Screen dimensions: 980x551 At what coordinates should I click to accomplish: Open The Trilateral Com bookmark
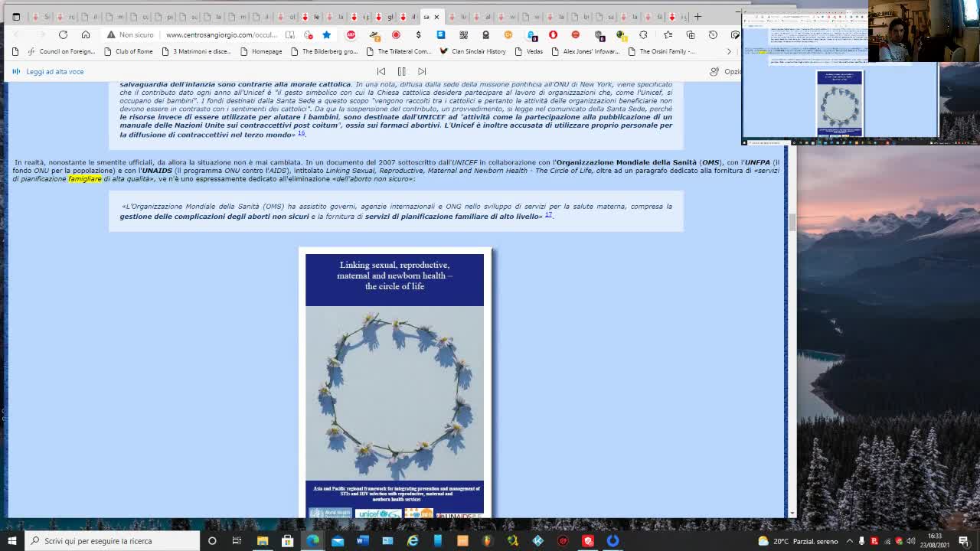pyautogui.click(x=398, y=51)
